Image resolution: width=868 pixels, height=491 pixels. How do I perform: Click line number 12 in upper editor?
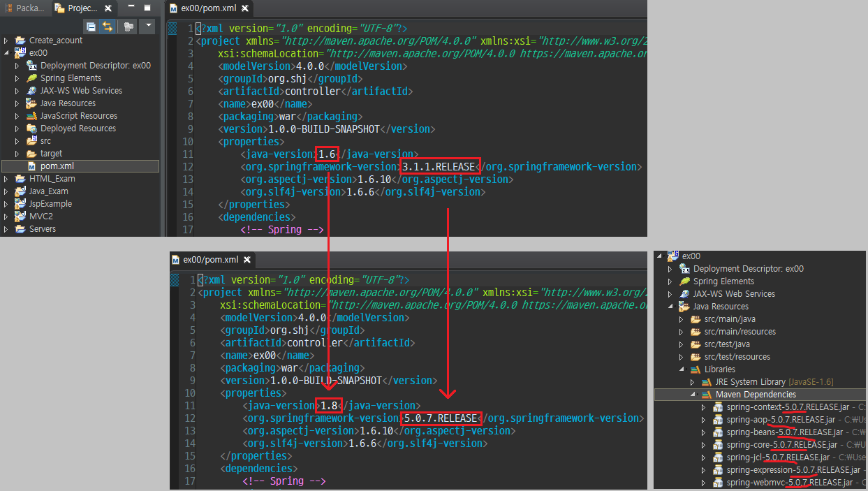(186, 166)
